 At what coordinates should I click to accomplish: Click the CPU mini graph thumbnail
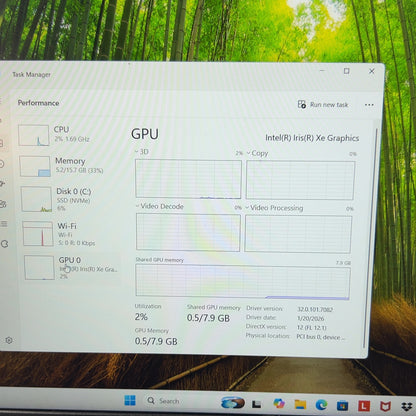point(33,135)
